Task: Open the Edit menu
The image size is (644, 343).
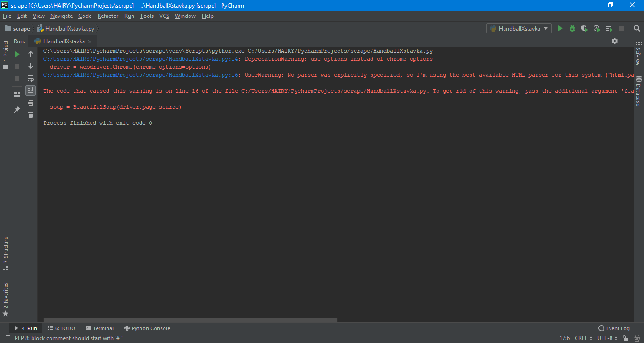Action: [22, 16]
